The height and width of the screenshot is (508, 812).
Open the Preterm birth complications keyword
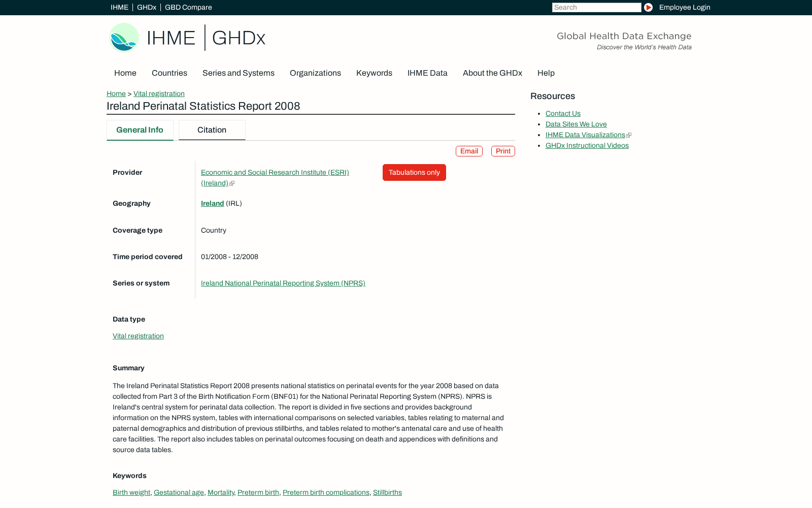(x=326, y=492)
